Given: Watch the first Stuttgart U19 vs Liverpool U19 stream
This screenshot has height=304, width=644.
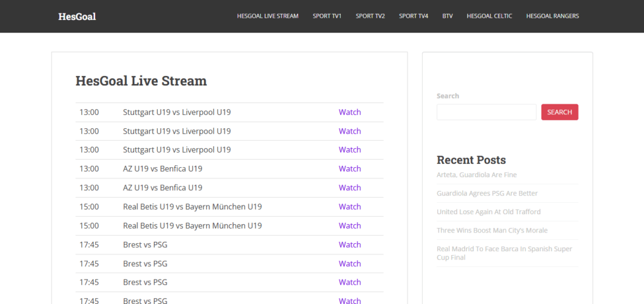Looking at the screenshot, I should (x=350, y=112).
